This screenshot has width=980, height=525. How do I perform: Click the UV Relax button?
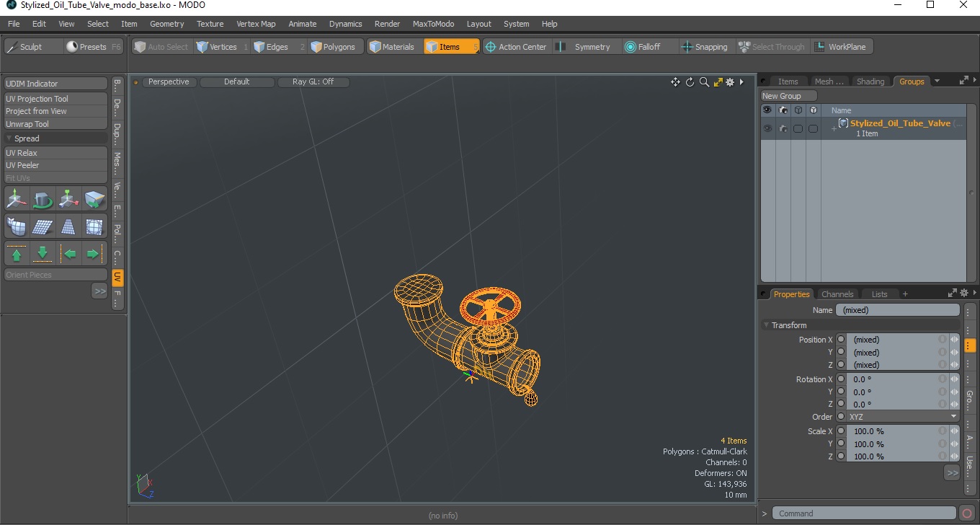click(56, 153)
